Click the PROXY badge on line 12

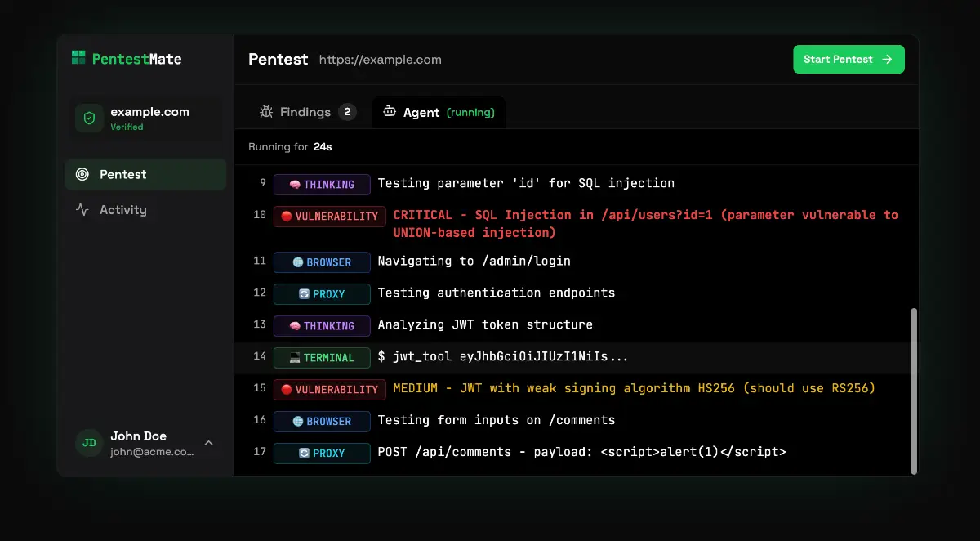click(x=322, y=294)
